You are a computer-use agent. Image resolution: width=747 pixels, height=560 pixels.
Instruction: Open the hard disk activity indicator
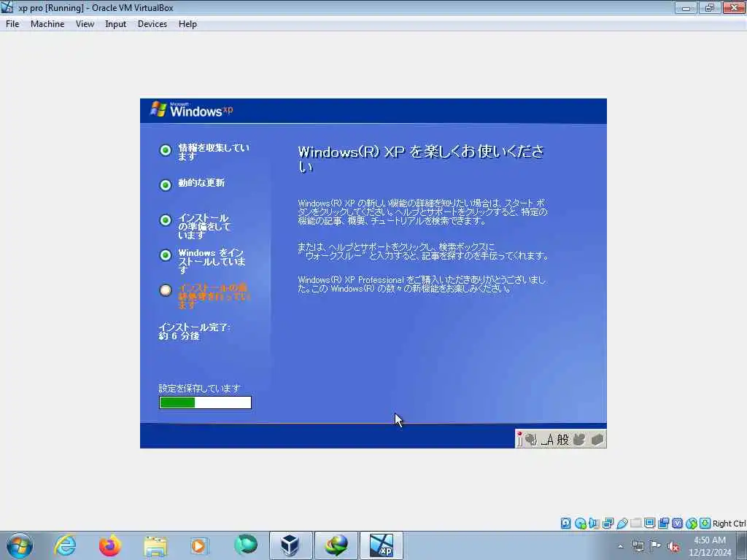click(x=565, y=524)
